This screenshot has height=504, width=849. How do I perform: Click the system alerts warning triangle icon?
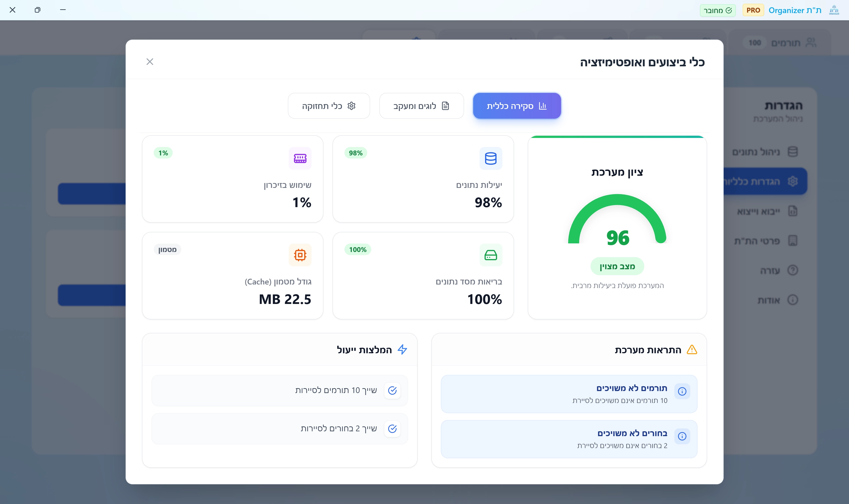coord(691,349)
